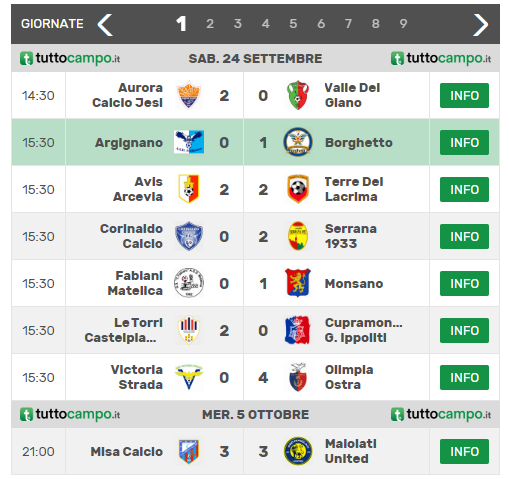Select giornata 5 tab
Screen dimensions: 509x479
(x=293, y=24)
